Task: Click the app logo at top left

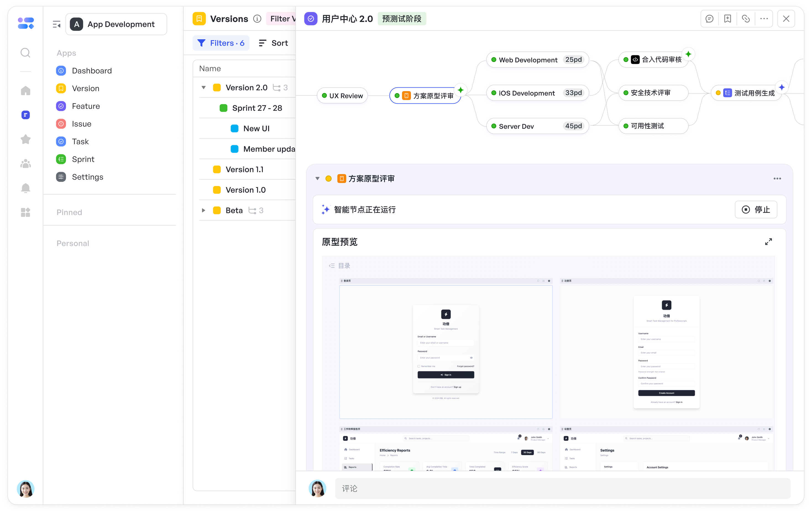Action: coord(26,23)
